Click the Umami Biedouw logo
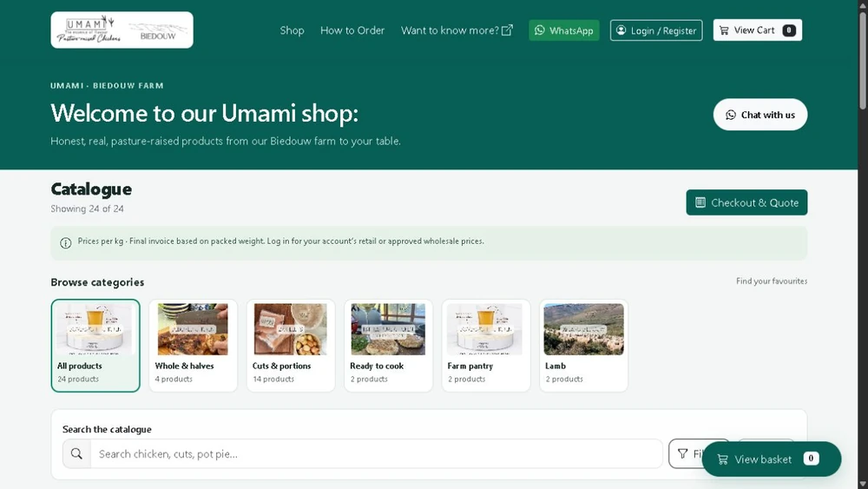 pos(122,30)
